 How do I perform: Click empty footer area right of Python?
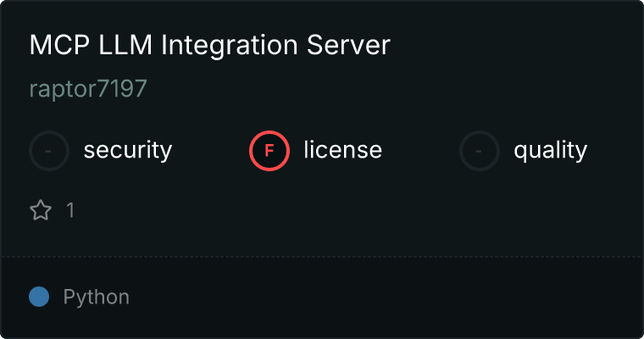(x=381, y=297)
